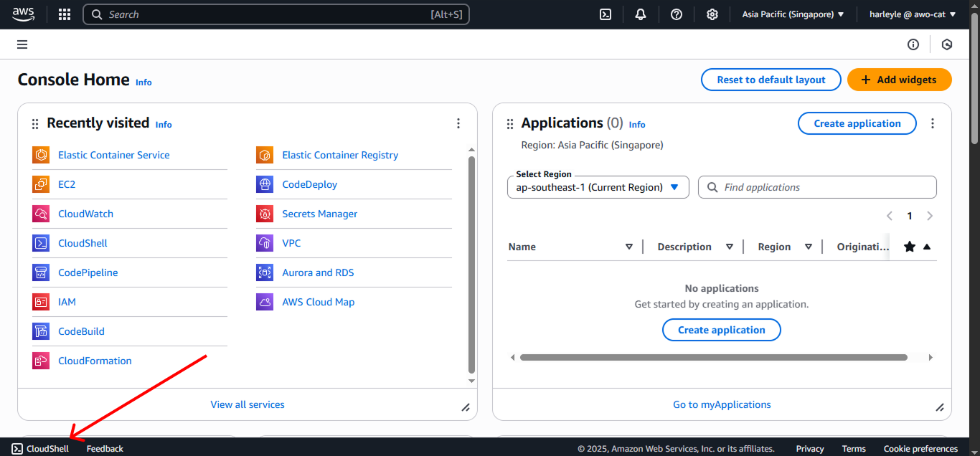This screenshot has height=456, width=980.
Task: Click the Originati... column header
Action: tap(862, 247)
